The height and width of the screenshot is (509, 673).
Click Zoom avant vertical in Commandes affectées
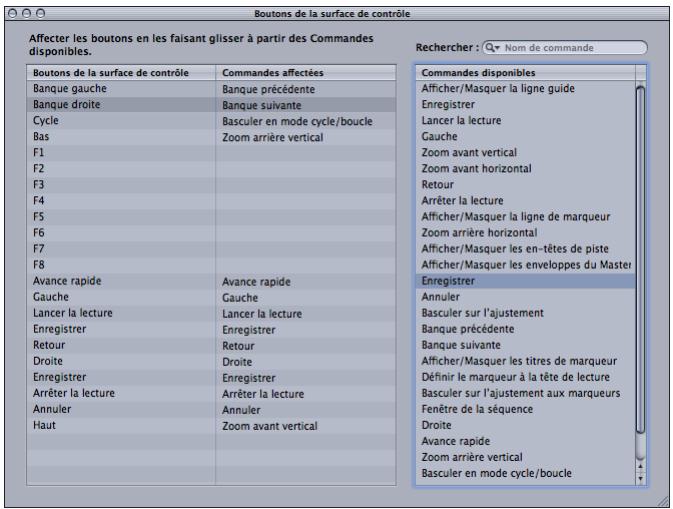pyautogui.click(x=270, y=426)
